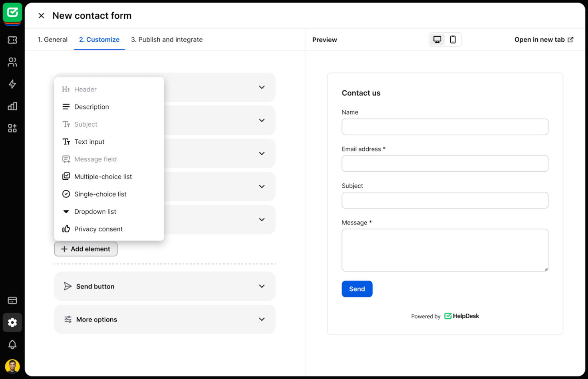Screen dimensions: 588x379
Task: Click the Description lines icon in the menu
Action: click(66, 107)
